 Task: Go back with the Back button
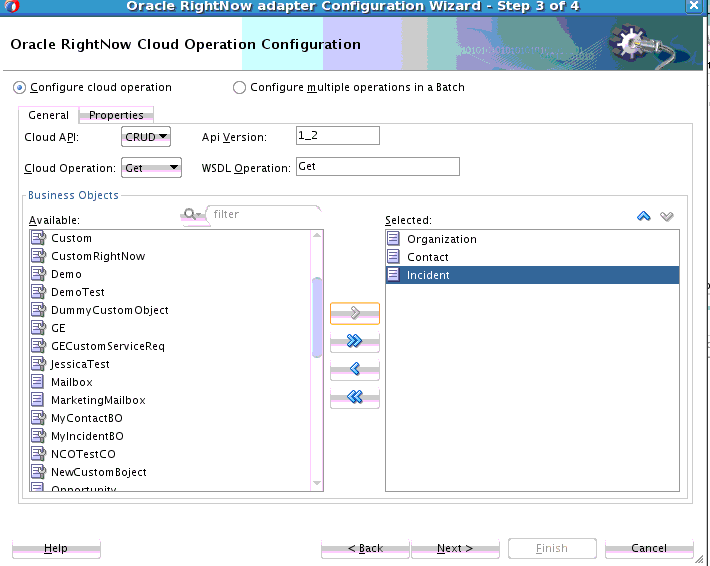click(365, 548)
